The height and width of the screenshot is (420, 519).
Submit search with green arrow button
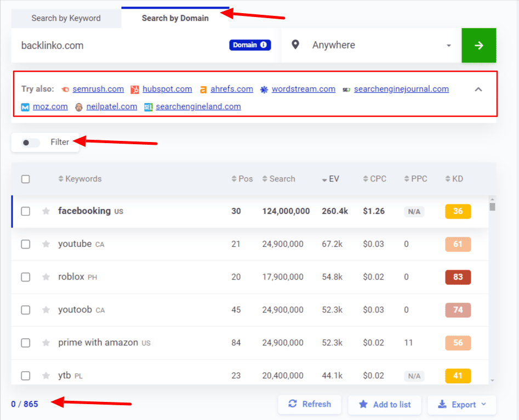point(479,46)
